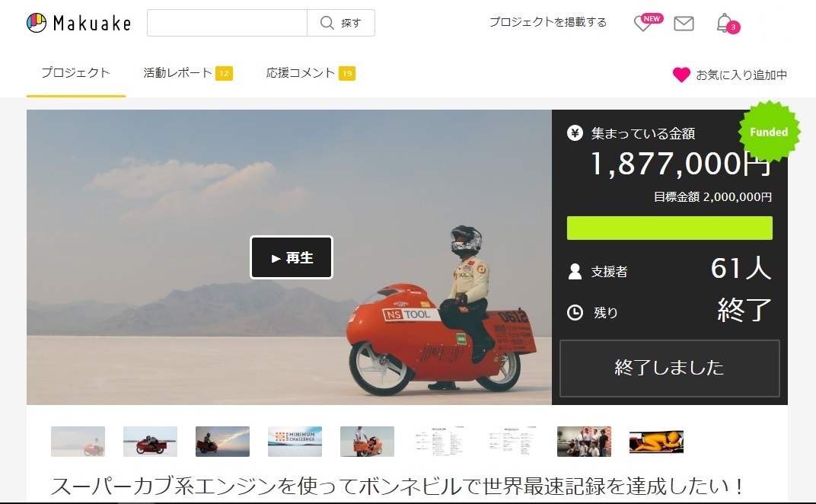Select the team group photo thumbnail

pyautogui.click(x=584, y=442)
